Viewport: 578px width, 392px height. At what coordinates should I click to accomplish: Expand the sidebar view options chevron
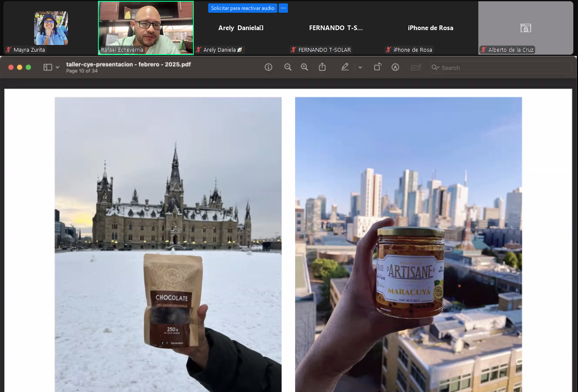[x=58, y=67]
